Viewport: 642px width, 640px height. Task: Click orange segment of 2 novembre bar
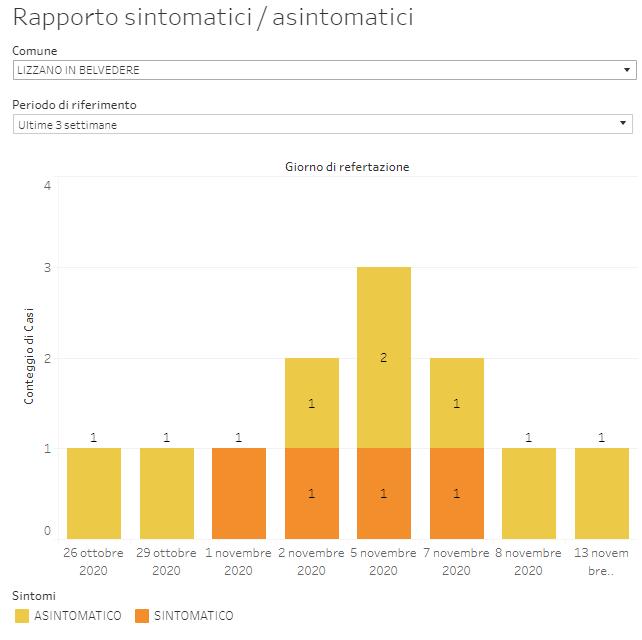311,493
